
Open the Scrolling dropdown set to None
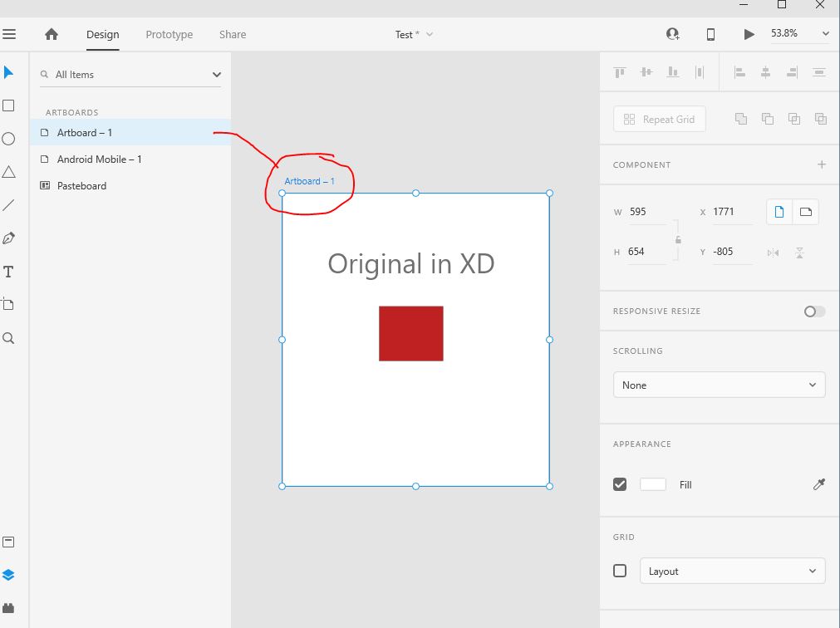[719, 385]
